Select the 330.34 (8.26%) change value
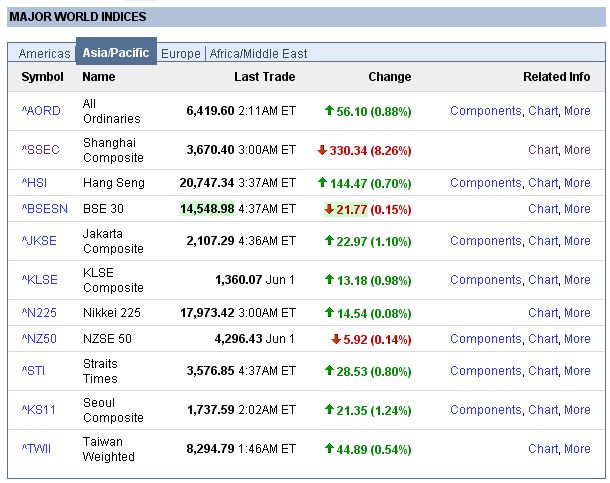Image resolution: width=610 pixels, height=483 pixels. point(370,150)
